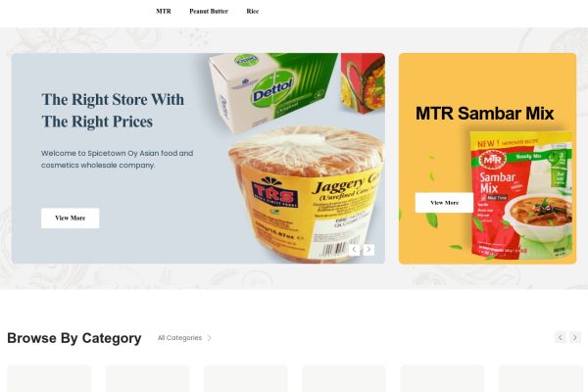This screenshot has height=392, width=588.
Task: Go to previous slide in hero banner
Action: pyautogui.click(x=354, y=250)
